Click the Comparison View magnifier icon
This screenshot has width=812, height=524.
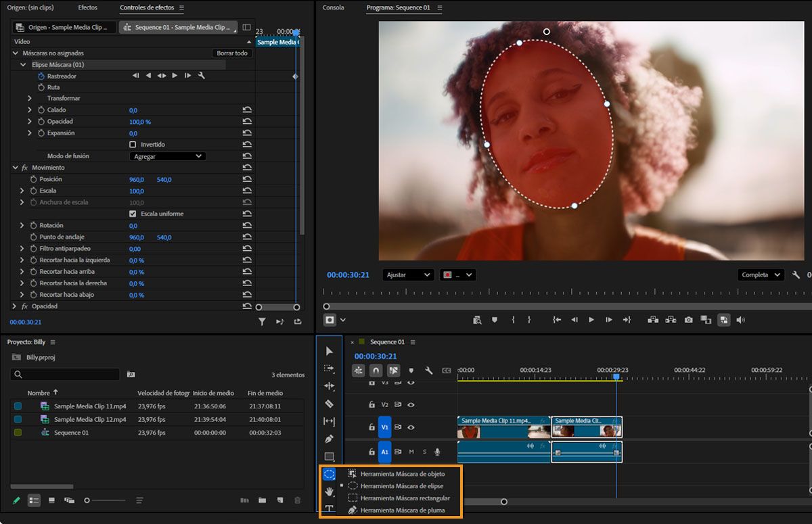[477, 319]
